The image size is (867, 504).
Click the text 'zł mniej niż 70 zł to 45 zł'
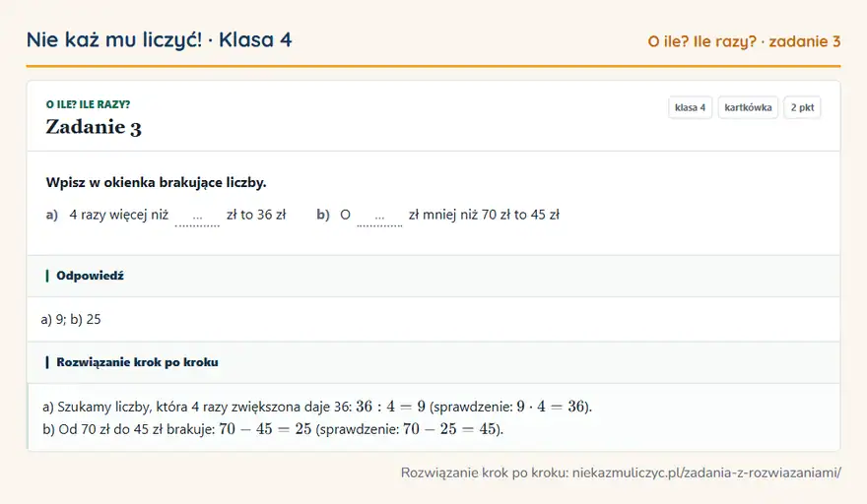click(484, 215)
